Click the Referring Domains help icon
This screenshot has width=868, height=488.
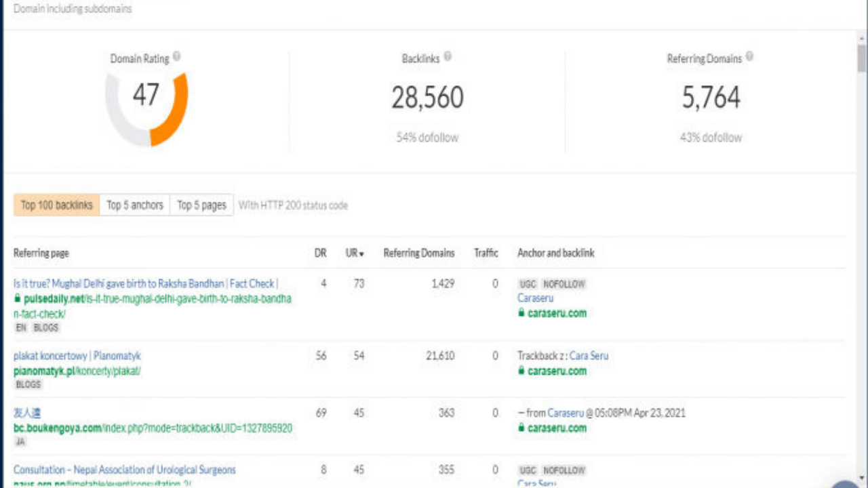pos(749,57)
